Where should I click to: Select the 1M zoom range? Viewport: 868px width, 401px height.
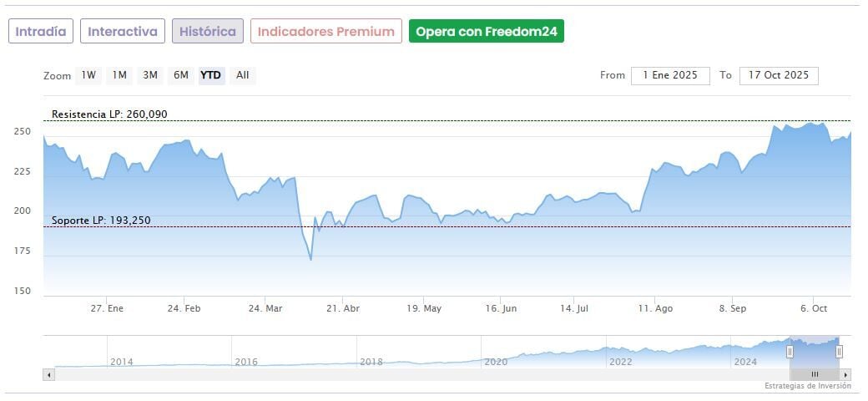(x=119, y=75)
